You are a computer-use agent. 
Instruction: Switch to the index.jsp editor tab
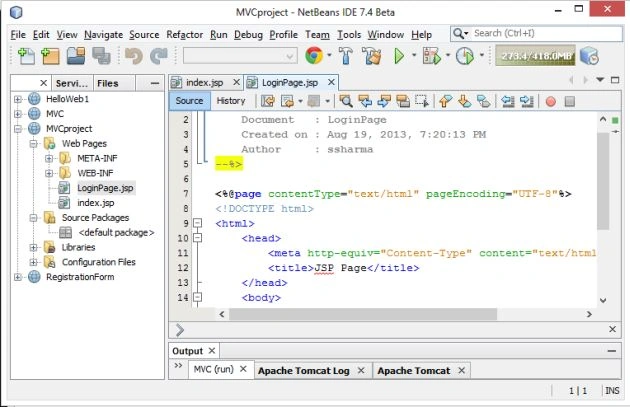(204, 83)
